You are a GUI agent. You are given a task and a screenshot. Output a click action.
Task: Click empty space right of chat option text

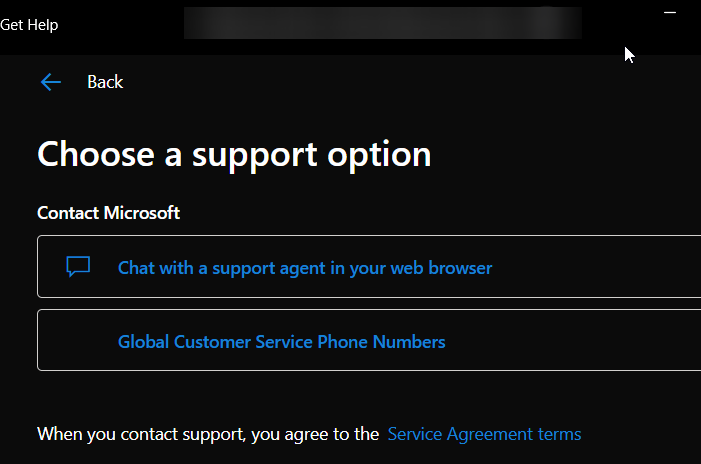coord(600,268)
